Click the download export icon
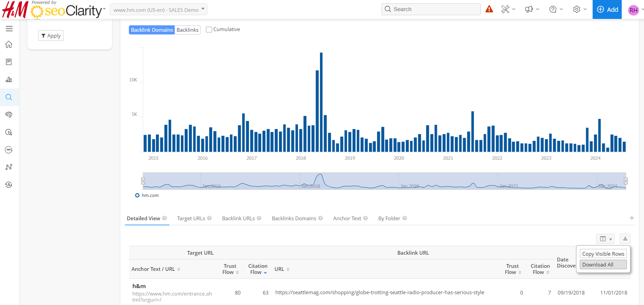Screen dimensions: 644x305 (x=625, y=239)
